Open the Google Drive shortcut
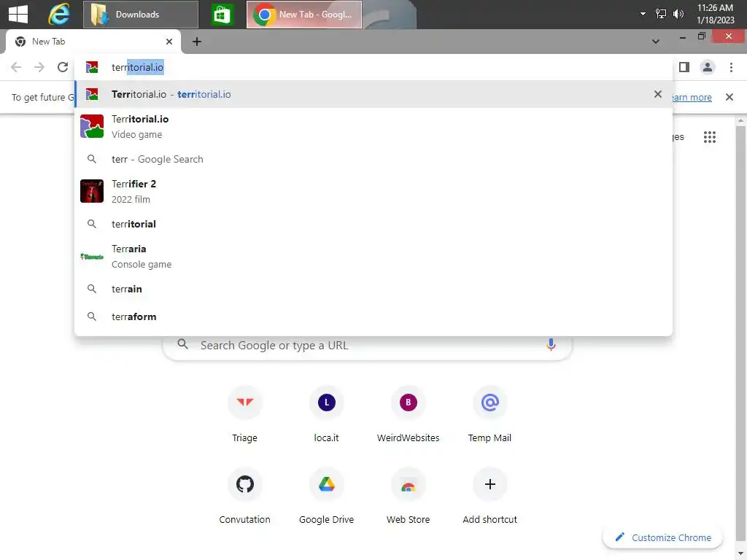Viewport: 747px width, 560px height. pos(326,496)
